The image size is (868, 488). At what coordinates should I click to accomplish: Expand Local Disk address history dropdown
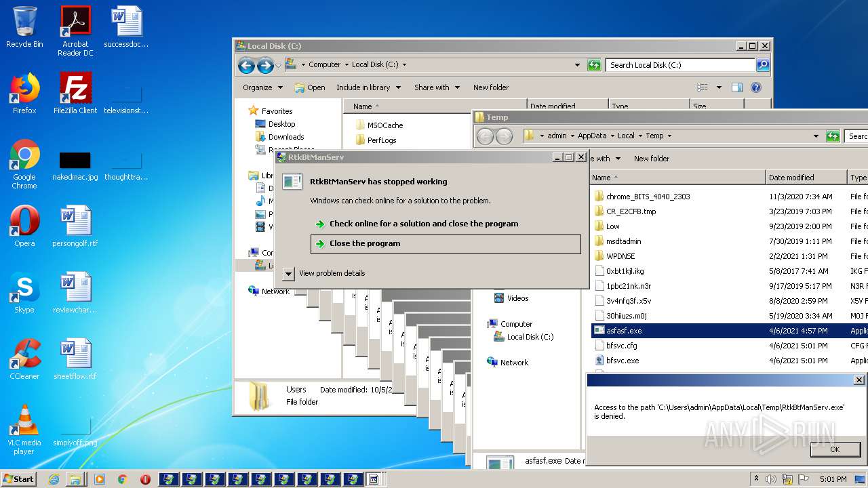coord(577,65)
